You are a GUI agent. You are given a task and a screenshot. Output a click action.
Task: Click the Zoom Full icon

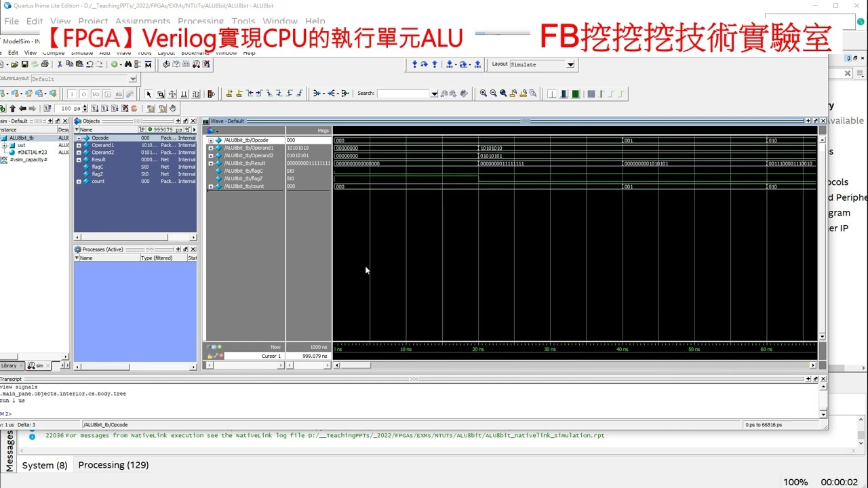coord(503,94)
